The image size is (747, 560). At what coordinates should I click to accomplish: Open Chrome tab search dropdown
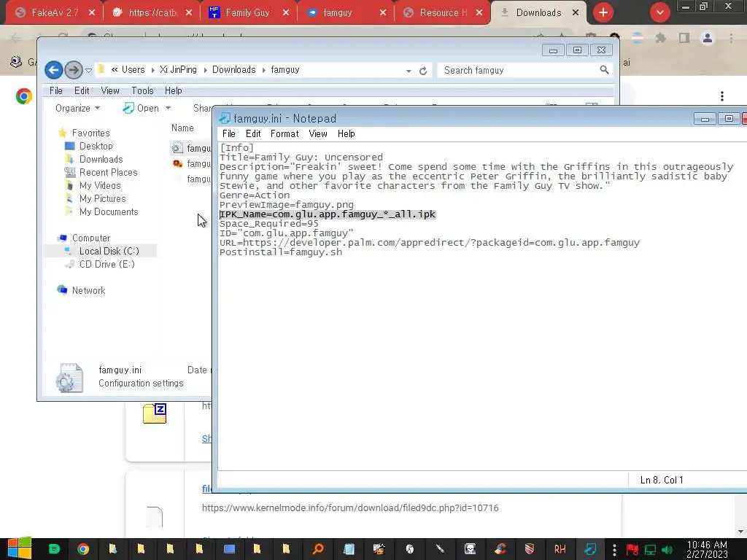coord(659,12)
